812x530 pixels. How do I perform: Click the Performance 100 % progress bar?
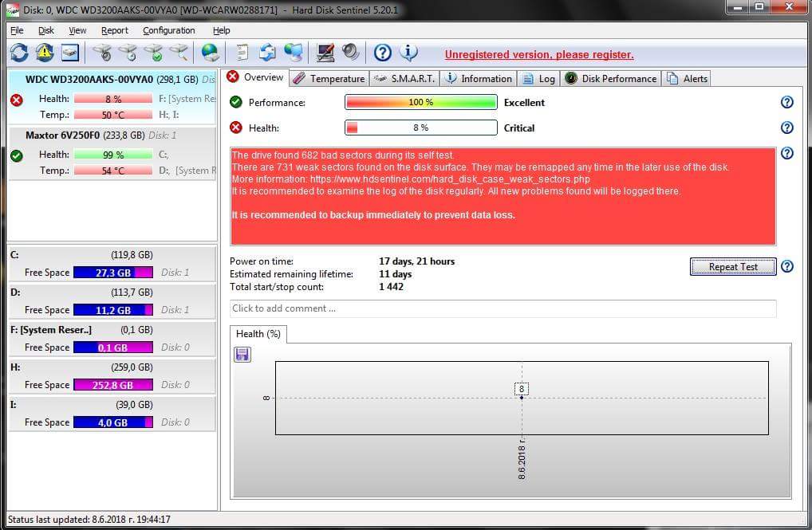421,103
